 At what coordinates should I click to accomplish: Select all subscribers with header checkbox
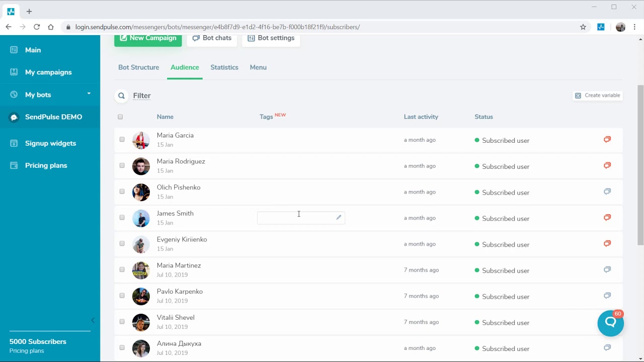[120, 117]
